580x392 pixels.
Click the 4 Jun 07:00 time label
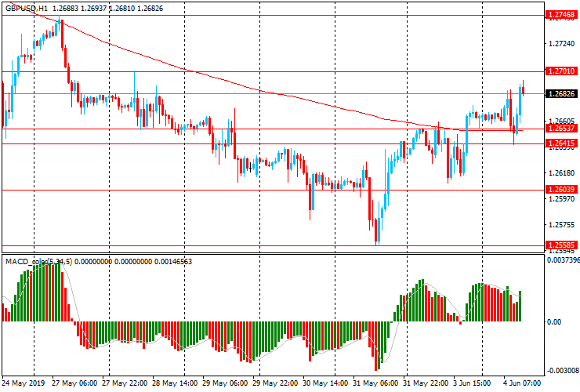click(522, 383)
